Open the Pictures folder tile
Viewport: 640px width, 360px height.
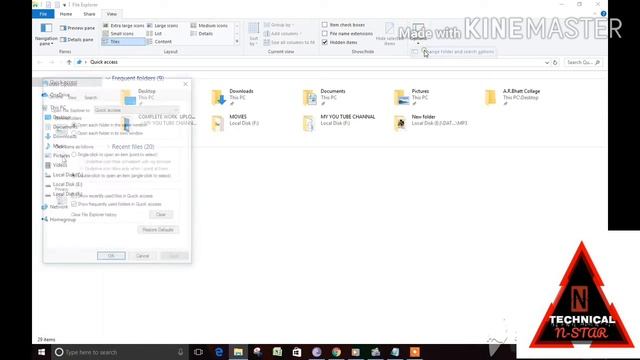pyautogui.click(x=411, y=97)
